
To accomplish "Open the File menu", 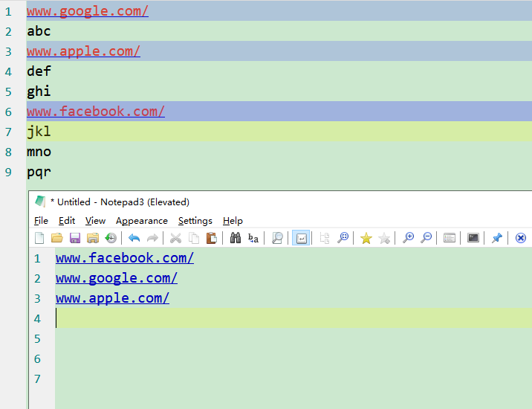I will click(41, 221).
